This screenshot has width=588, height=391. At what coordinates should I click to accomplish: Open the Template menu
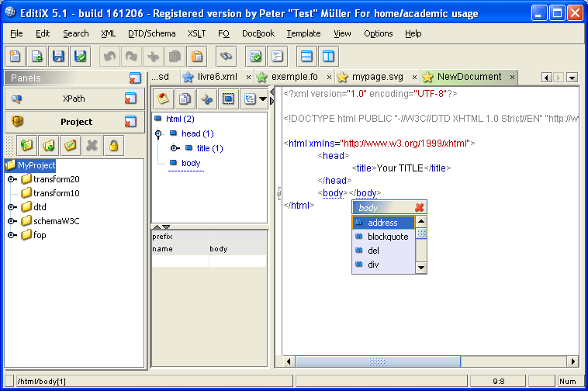[304, 33]
